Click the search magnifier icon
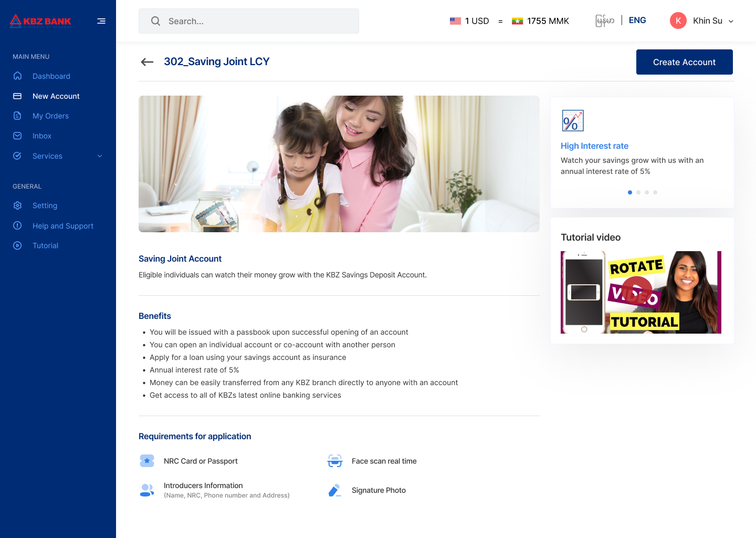 pos(155,21)
